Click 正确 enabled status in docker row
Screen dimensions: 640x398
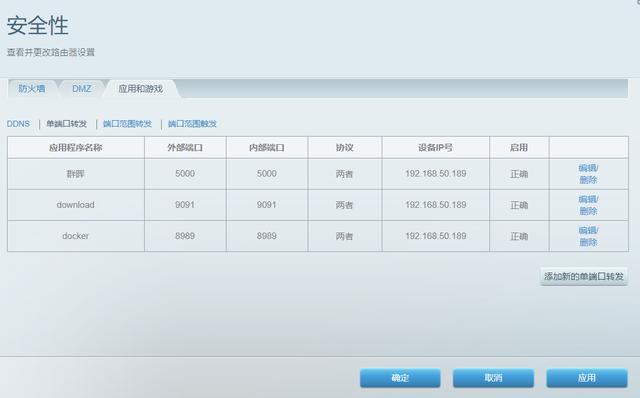click(x=519, y=236)
